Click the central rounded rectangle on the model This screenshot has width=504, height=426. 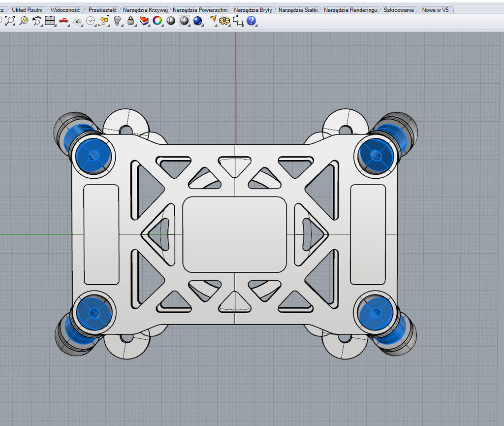234,234
